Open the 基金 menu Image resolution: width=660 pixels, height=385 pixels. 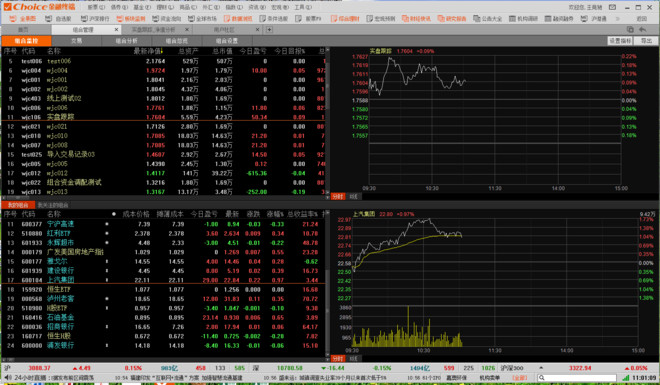(x=142, y=7)
